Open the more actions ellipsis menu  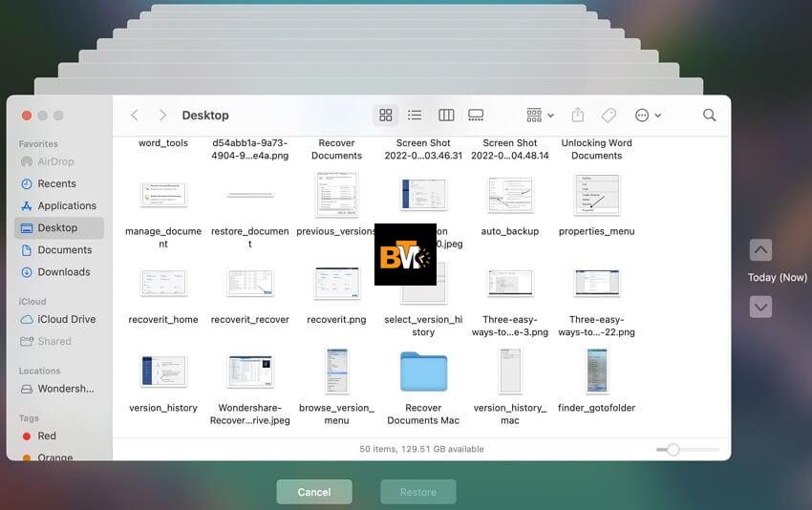pos(648,115)
